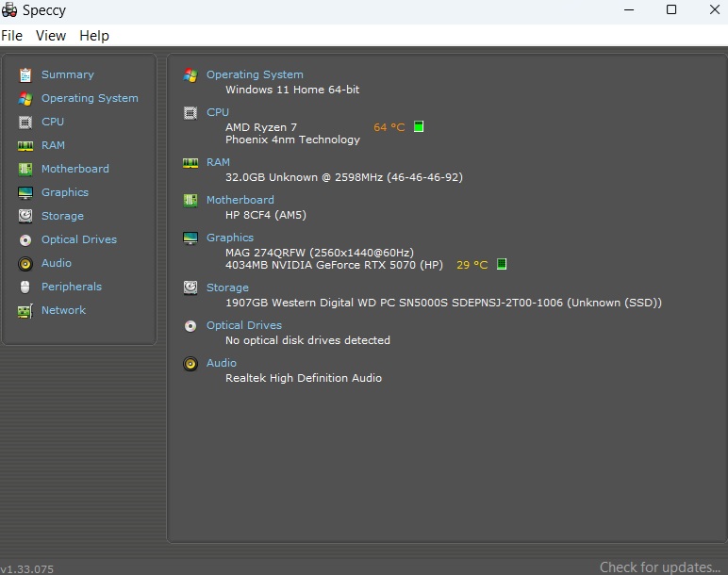Click the green CPU temperature indicator icon

point(419,126)
